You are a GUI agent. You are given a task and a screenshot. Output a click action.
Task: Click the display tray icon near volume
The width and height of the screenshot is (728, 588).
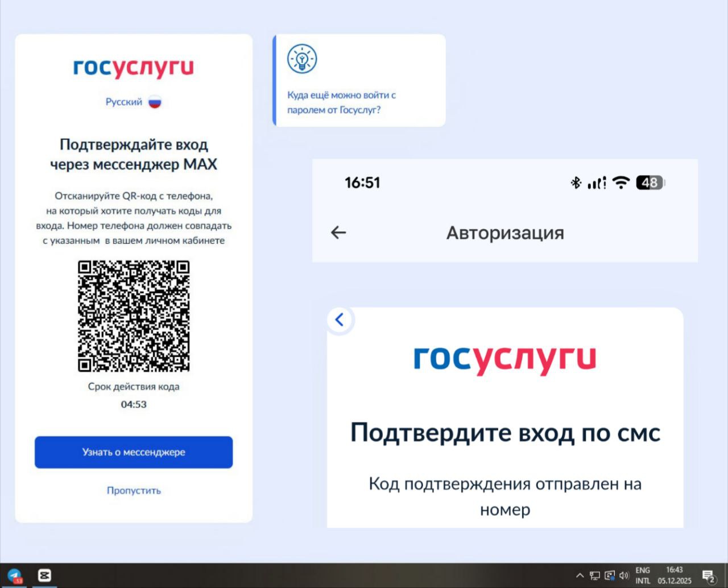(610, 575)
